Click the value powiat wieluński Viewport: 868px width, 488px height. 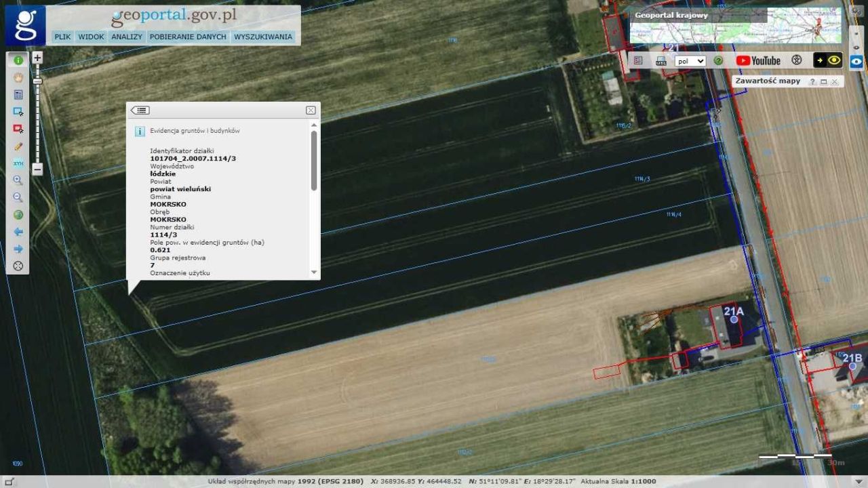coord(180,189)
